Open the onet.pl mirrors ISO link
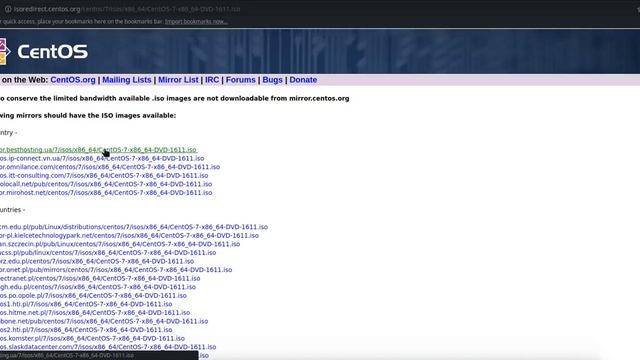640x360 pixels. pos(116,270)
